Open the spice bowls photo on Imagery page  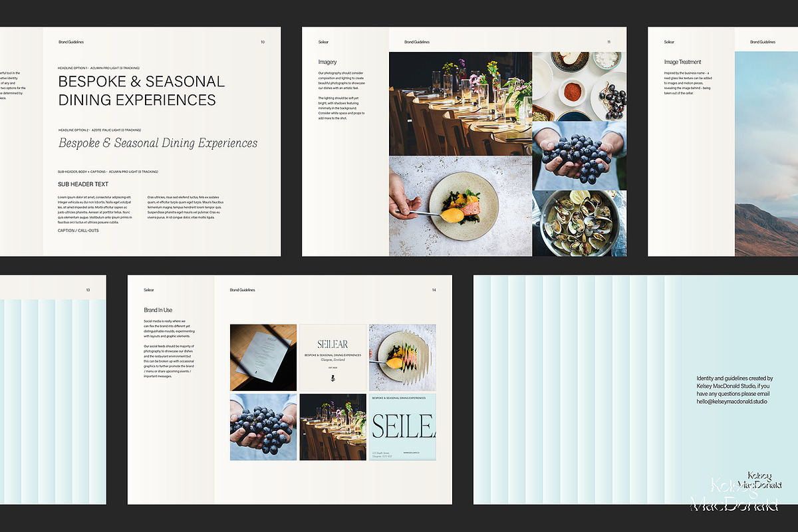(x=579, y=86)
